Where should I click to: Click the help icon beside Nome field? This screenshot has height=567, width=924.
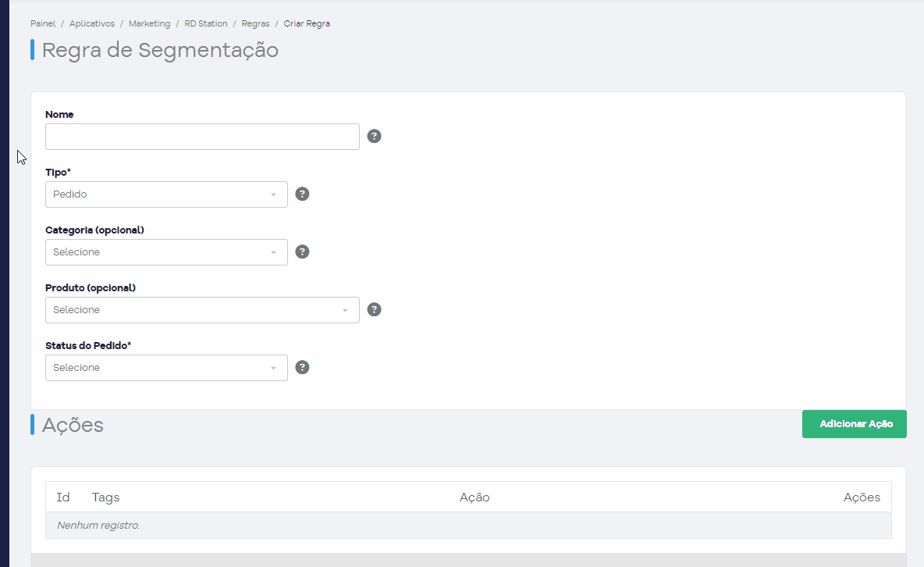[x=374, y=137]
